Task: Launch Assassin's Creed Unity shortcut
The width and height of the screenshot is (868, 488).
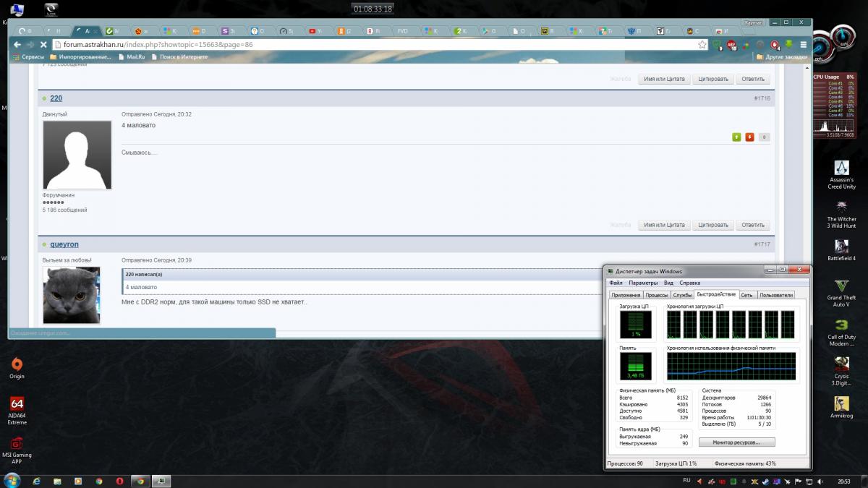Action: click(x=841, y=174)
